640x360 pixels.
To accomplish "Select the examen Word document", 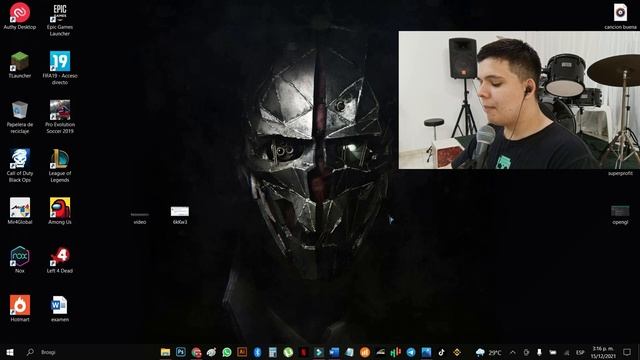I will click(60, 308).
